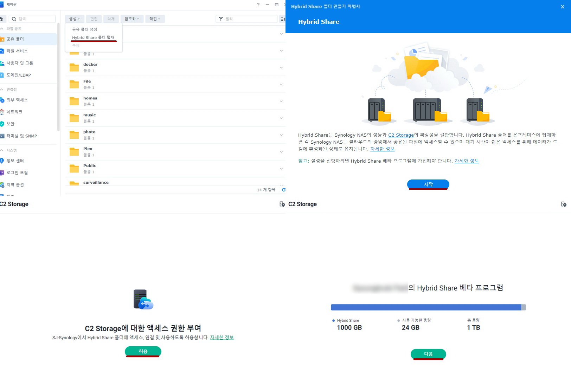The height and width of the screenshot is (392, 571).
Task: Select 공유 폴더 in the sidebar
Action: [28, 39]
